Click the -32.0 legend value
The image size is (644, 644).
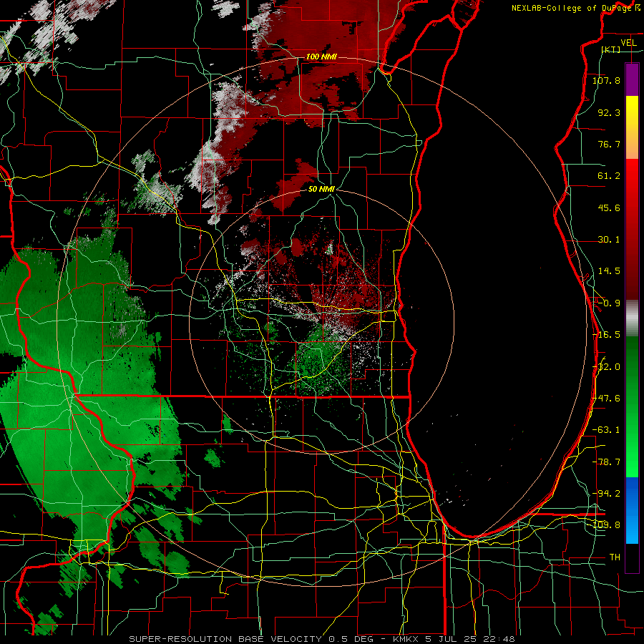[608, 367]
